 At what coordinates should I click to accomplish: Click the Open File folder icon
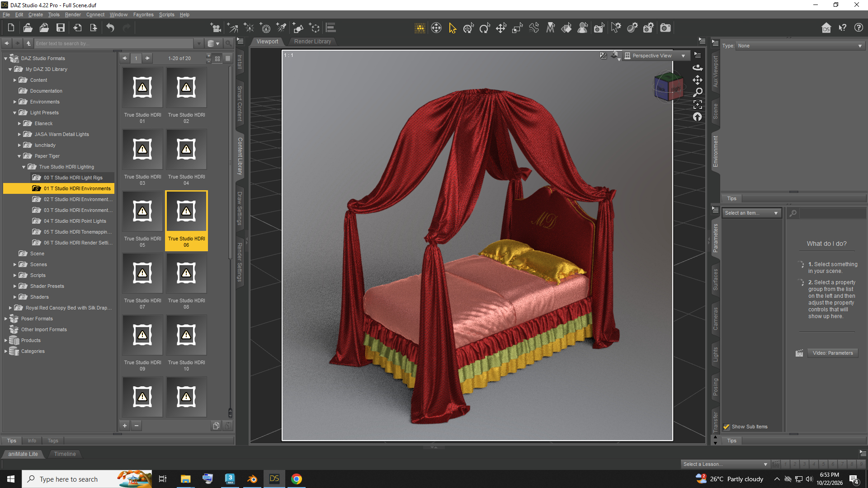tap(28, 28)
